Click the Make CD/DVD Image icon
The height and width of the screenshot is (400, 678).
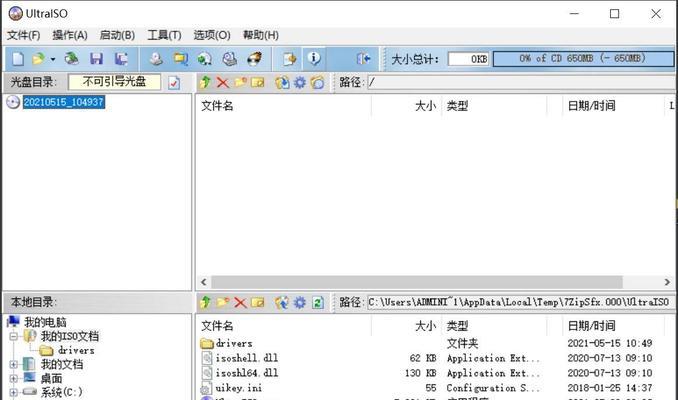(x=156, y=58)
